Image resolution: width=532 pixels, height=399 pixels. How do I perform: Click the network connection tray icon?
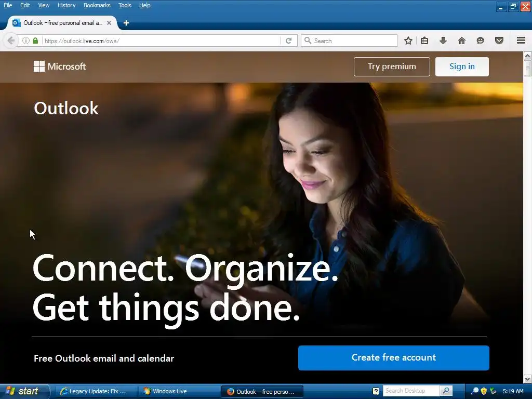tap(493, 391)
